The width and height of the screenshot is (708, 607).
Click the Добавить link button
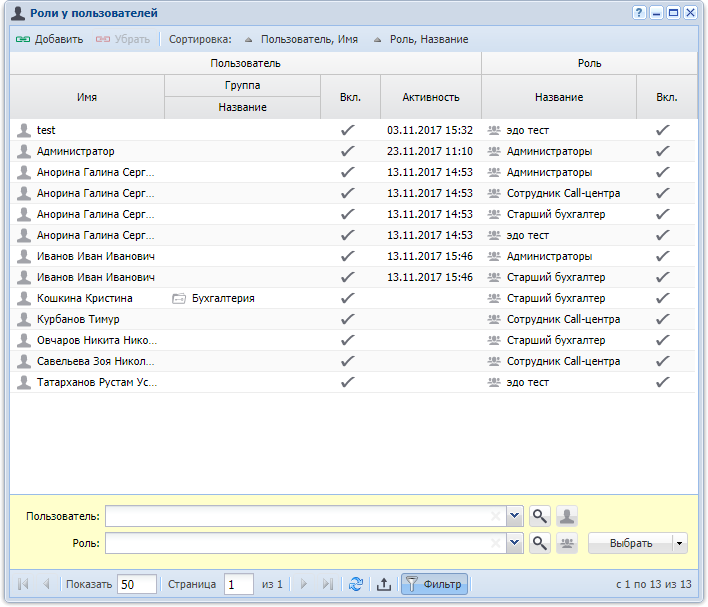coord(49,39)
